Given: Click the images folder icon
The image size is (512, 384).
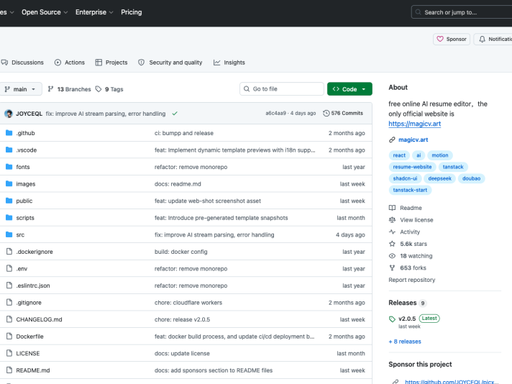Looking at the screenshot, I should 9,184.
